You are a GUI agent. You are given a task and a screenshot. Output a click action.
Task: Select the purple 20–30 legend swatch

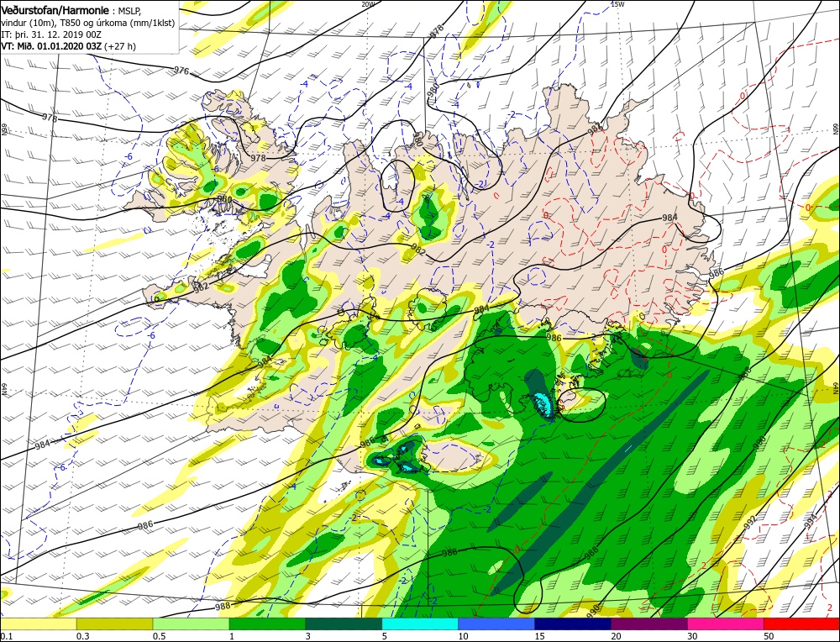(648, 624)
